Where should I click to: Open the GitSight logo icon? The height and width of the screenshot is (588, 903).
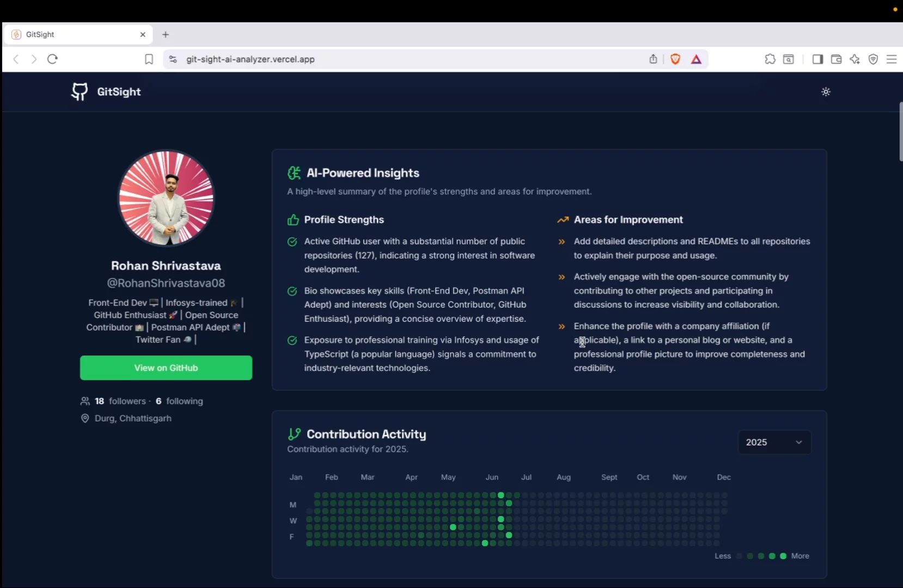pos(79,91)
